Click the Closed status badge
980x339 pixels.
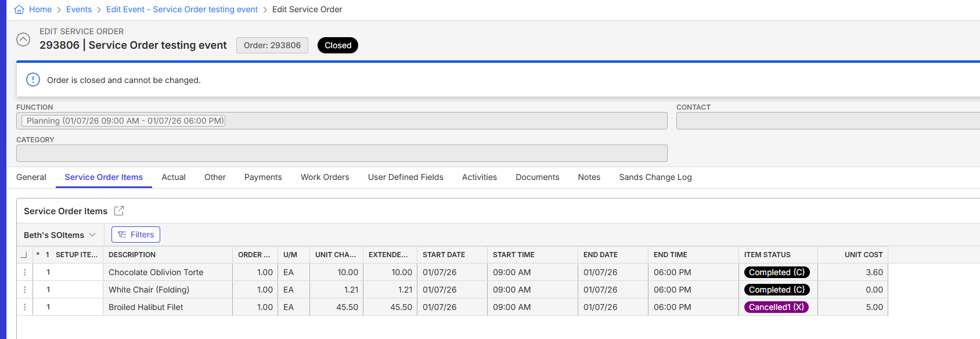338,45
